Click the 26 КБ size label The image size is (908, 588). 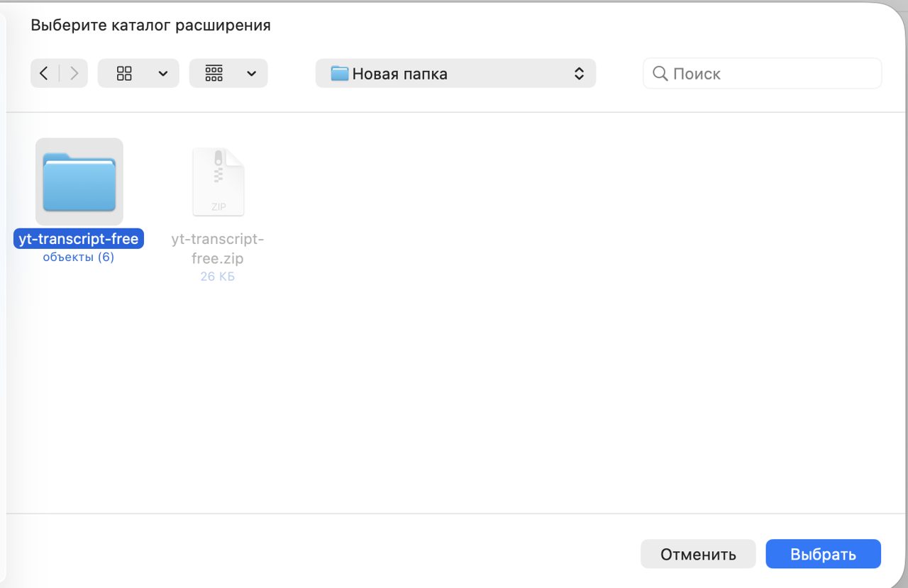tap(218, 276)
